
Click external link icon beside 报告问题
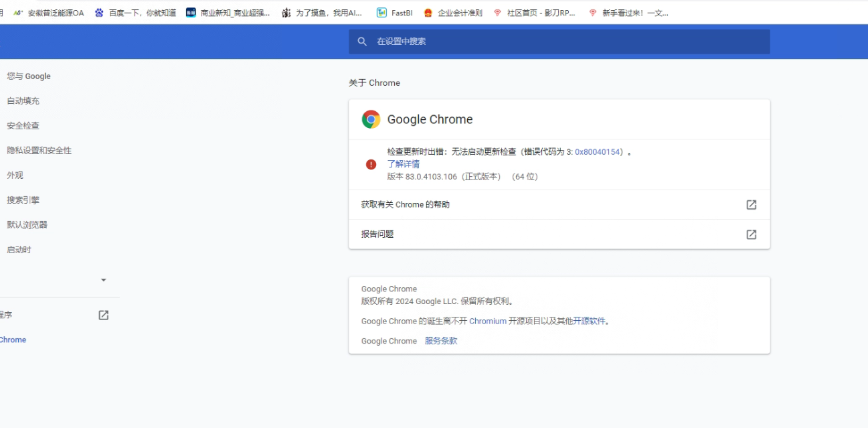click(751, 234)
